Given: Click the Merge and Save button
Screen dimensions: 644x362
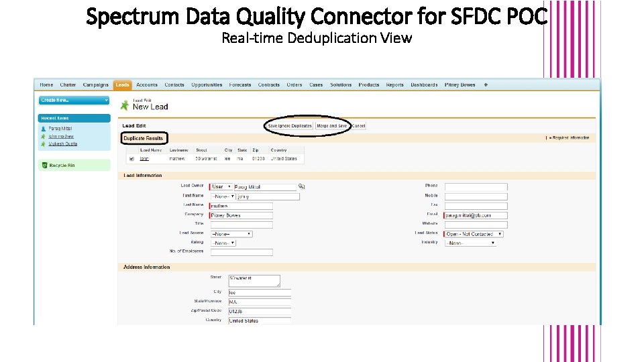Looking at the screenshot, I should point(332,126).
